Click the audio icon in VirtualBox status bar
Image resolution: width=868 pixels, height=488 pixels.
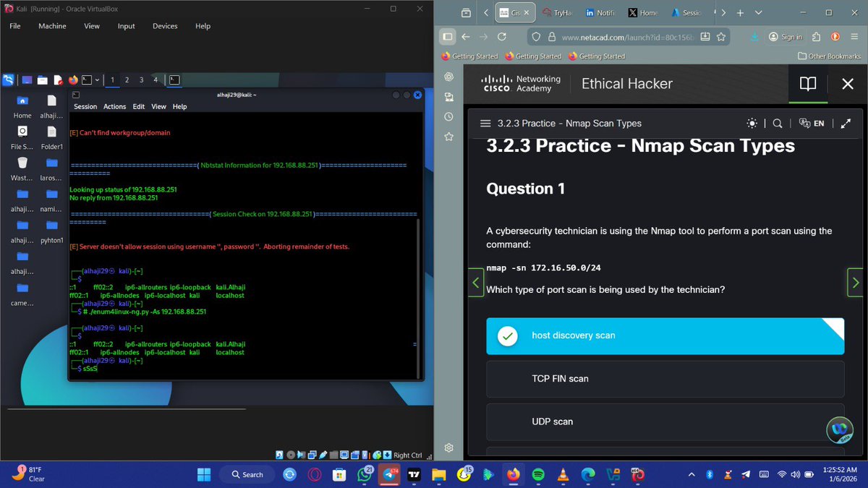(x=301, y=455)
